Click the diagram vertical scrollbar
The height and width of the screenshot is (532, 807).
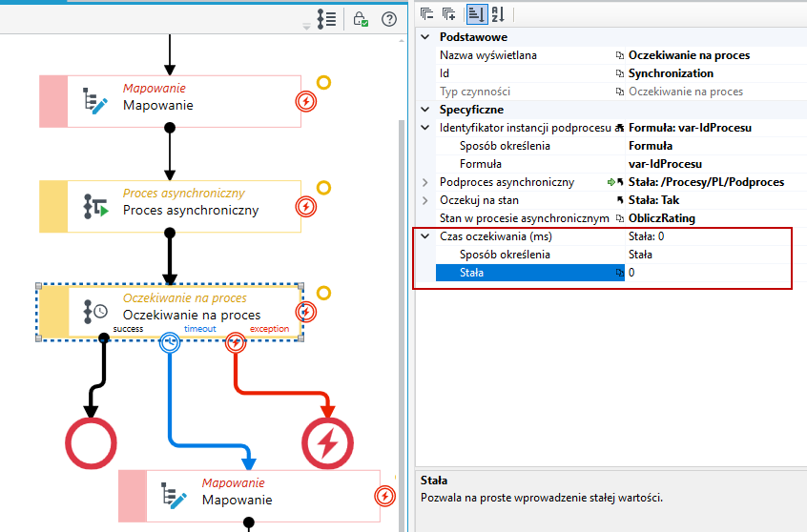(x=402, y=324)
